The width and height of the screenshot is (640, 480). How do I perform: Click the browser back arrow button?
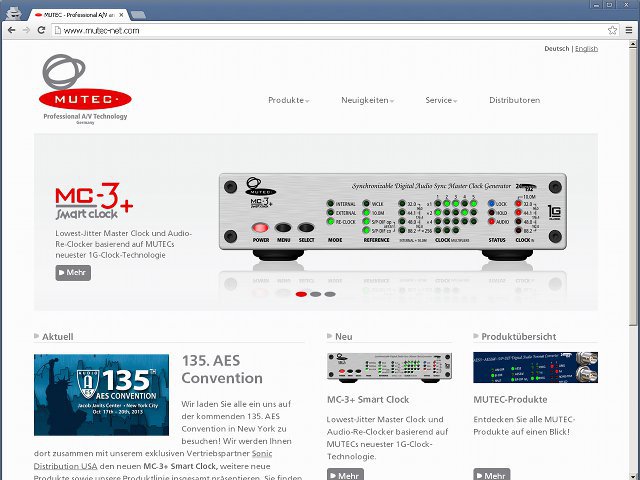click(x=11, y=31)
